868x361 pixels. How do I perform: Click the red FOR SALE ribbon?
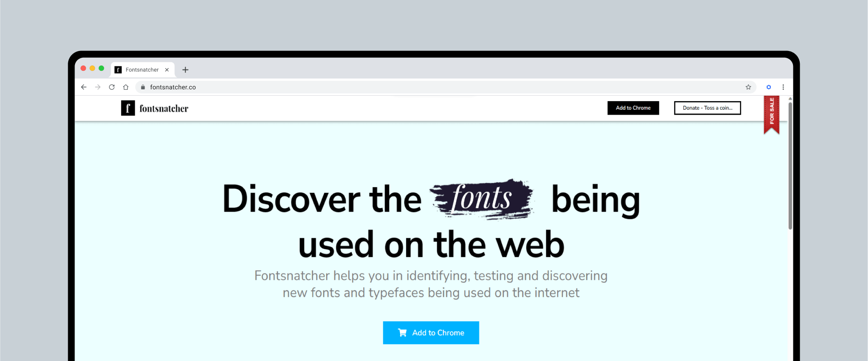point(772,115)
